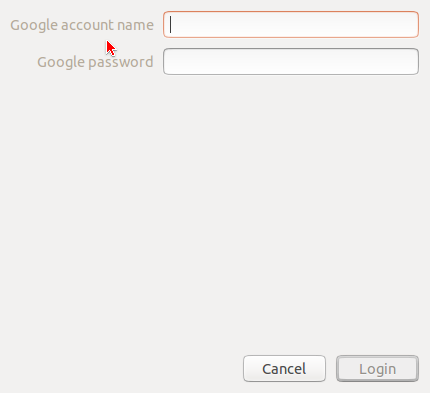This screenshot has height=393, width=430.
Task: Select the "Google account name" label text
Action: click(82, 25)
